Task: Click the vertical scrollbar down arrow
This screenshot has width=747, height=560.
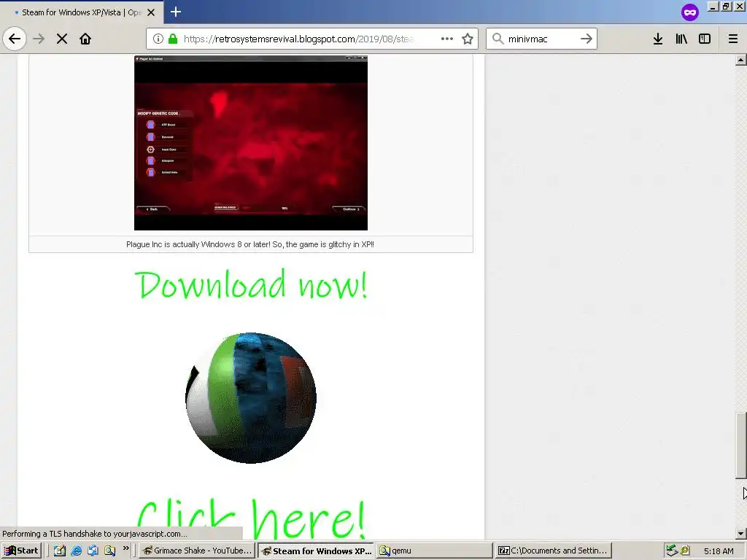Action: pos(740,533)
